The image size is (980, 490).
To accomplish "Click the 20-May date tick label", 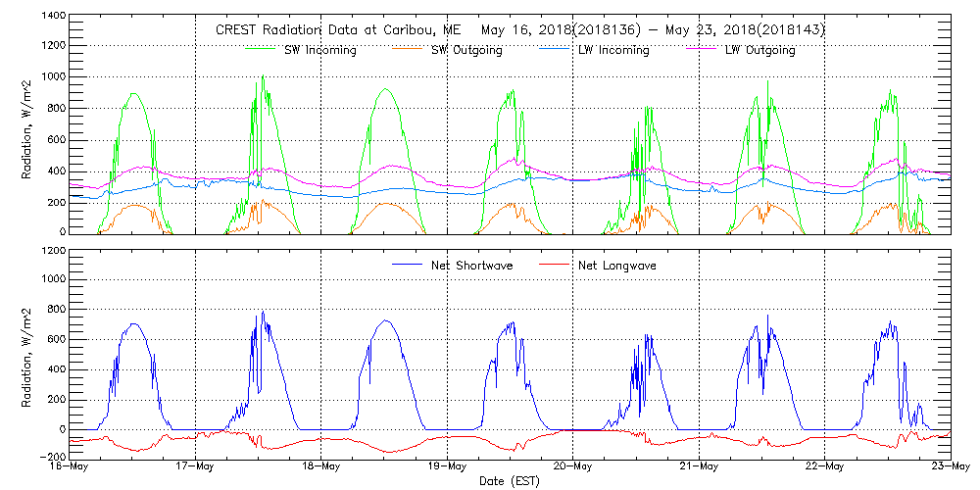I will (x=573, y=467).
